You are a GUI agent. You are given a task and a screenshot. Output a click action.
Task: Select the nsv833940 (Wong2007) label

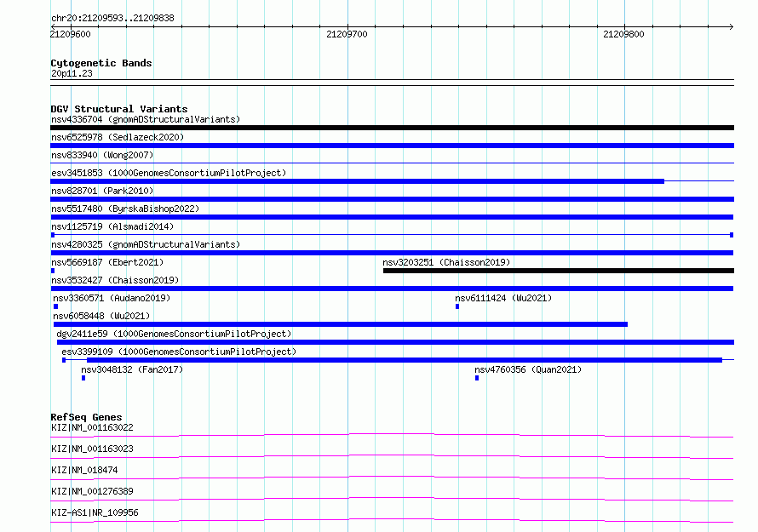tap(102, 155)
